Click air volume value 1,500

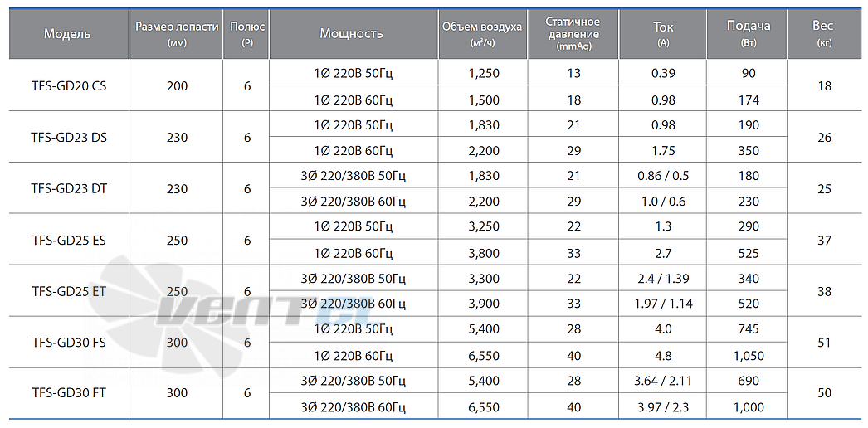pyautogui.click(x=484, y=100)
